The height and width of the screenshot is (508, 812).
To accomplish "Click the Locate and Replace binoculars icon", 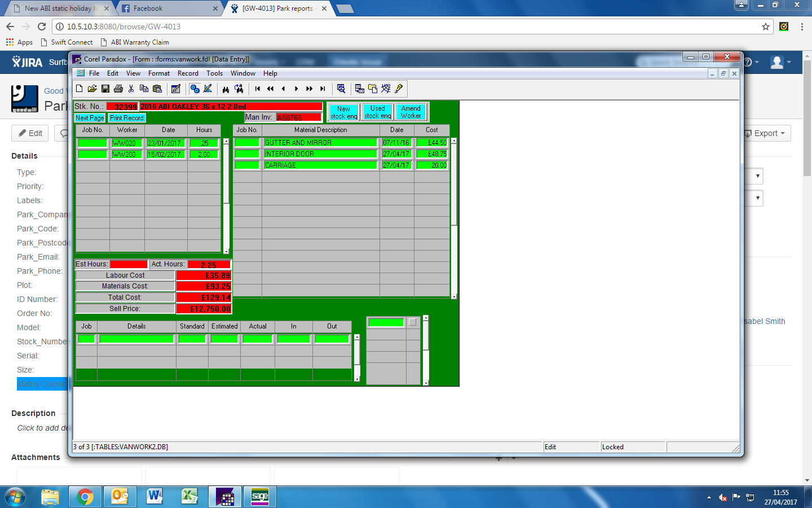I will [239, 89].
